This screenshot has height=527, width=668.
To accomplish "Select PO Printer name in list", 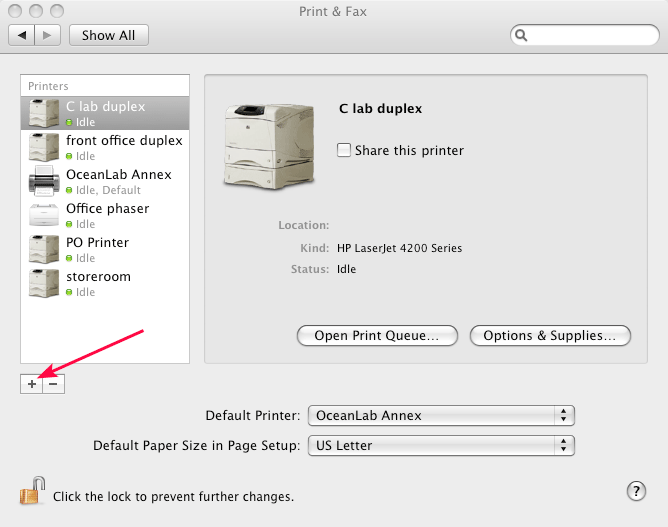I will (x=98, y=243).
